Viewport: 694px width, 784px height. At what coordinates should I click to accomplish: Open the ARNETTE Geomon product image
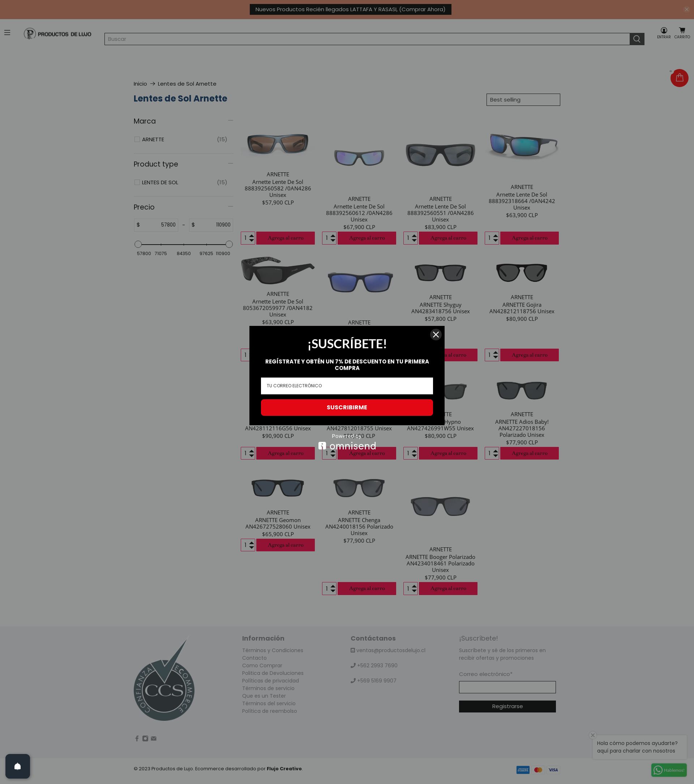pos(278,488)
